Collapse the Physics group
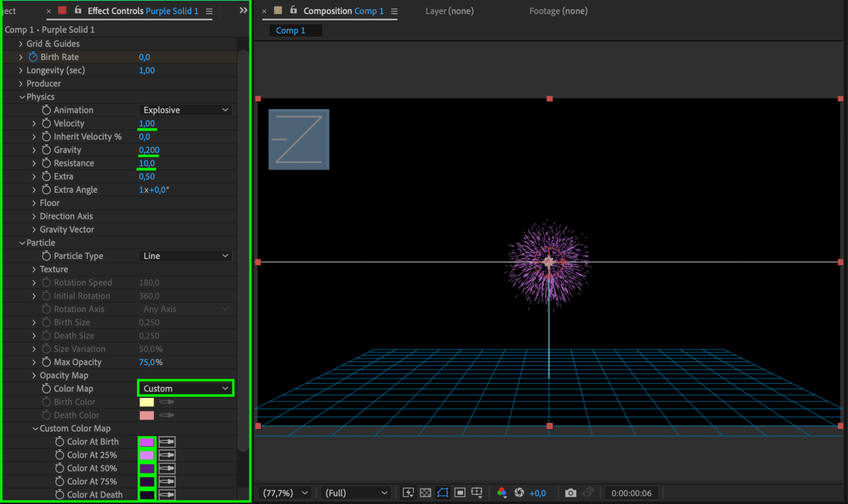 (x=22, y=97)
